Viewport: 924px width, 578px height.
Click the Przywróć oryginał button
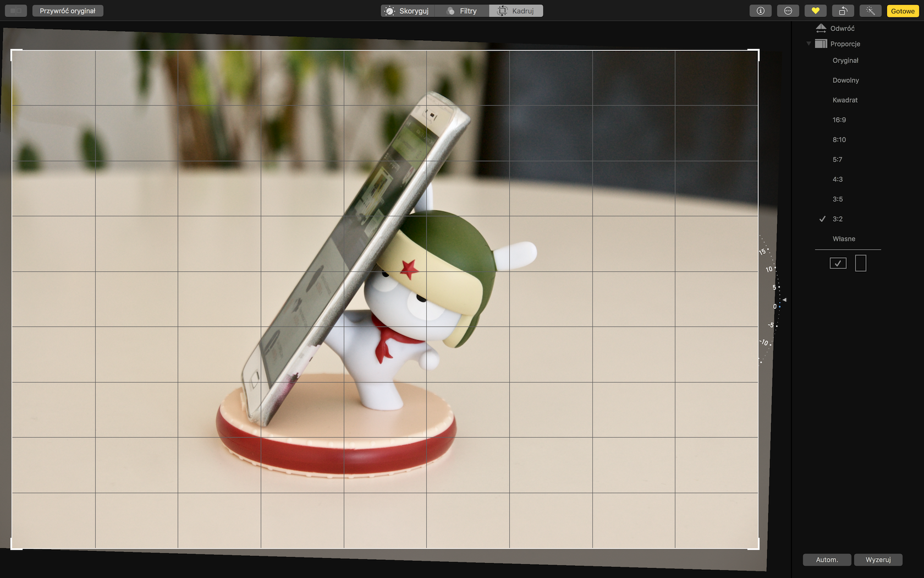click(x=68, y=11)
